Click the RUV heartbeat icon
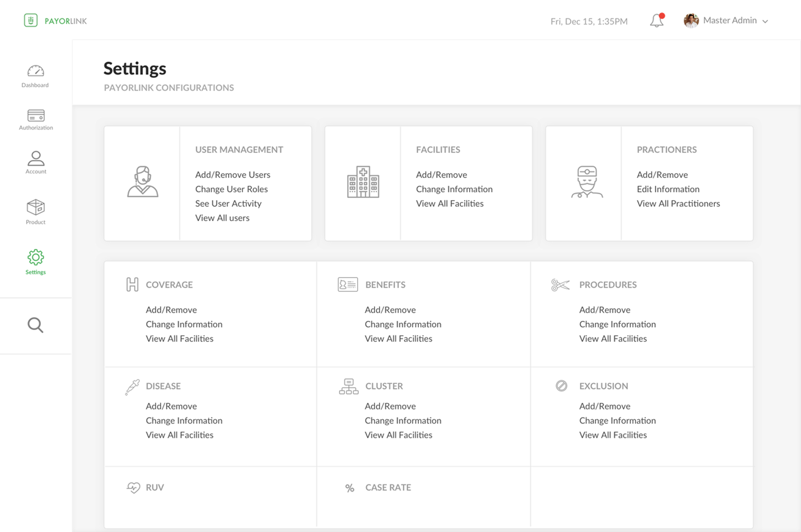The image size is (801, 532). (x=133, y=488)
